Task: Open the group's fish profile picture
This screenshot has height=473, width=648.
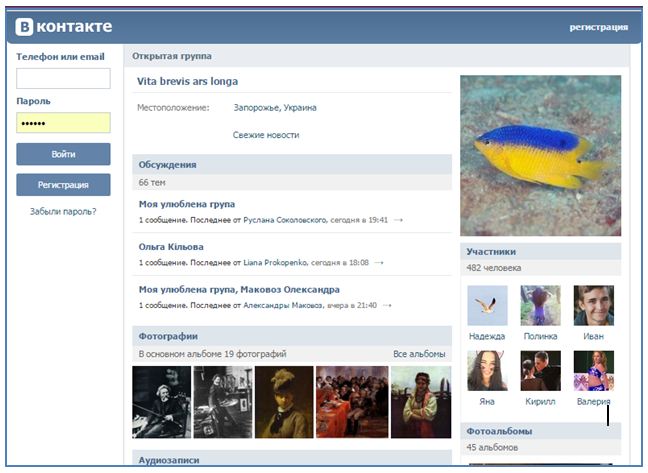Action: pos(540,155)
